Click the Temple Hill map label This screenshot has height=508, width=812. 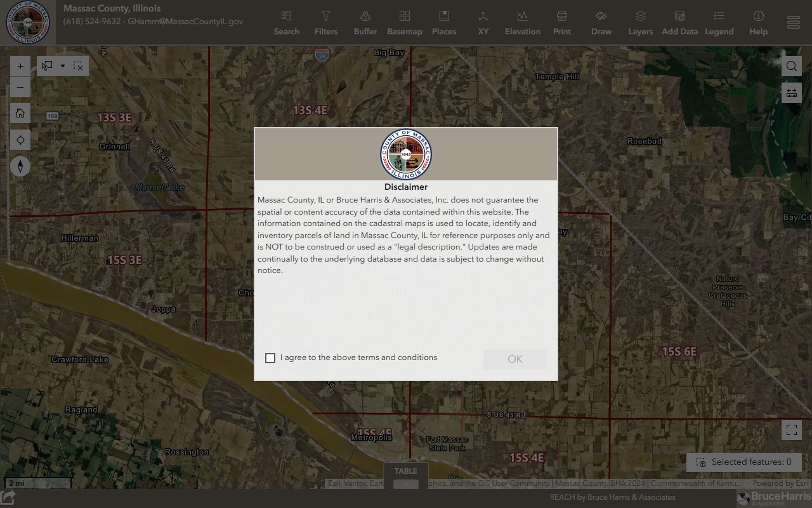(557, 77)
